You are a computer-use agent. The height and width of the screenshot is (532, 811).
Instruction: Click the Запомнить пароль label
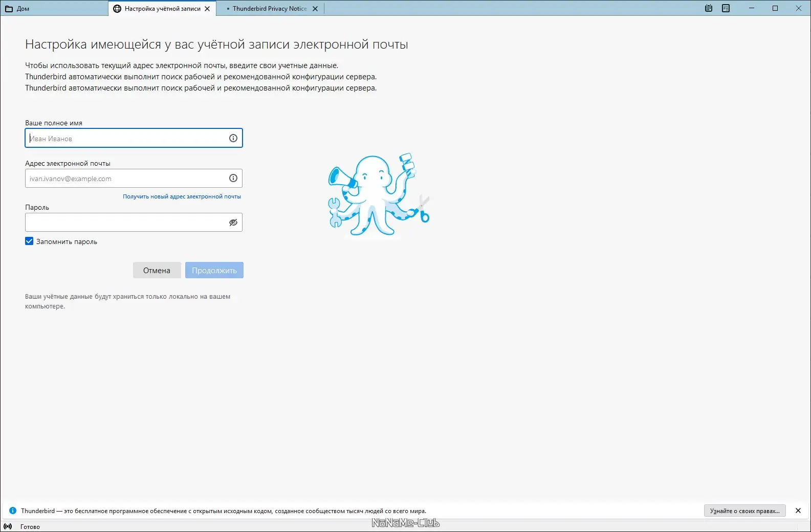[x=67, y=241]
